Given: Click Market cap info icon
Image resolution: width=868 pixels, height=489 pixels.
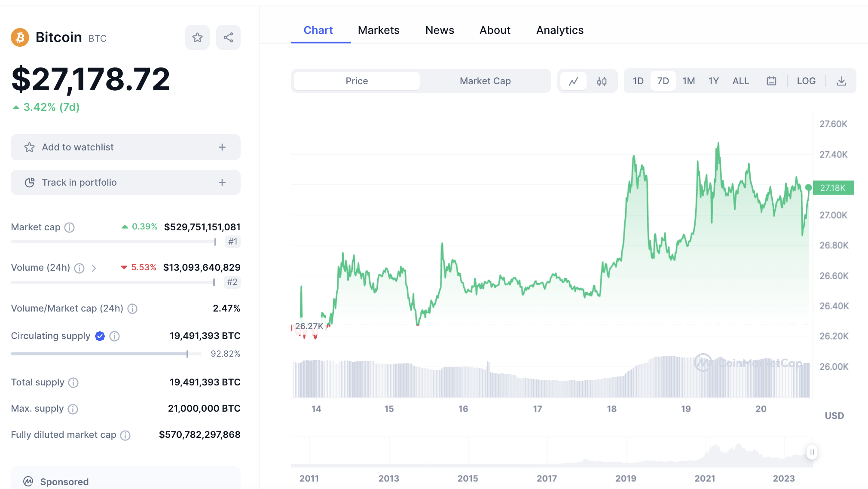Looking at the screenshot, I should click(70, 227).
